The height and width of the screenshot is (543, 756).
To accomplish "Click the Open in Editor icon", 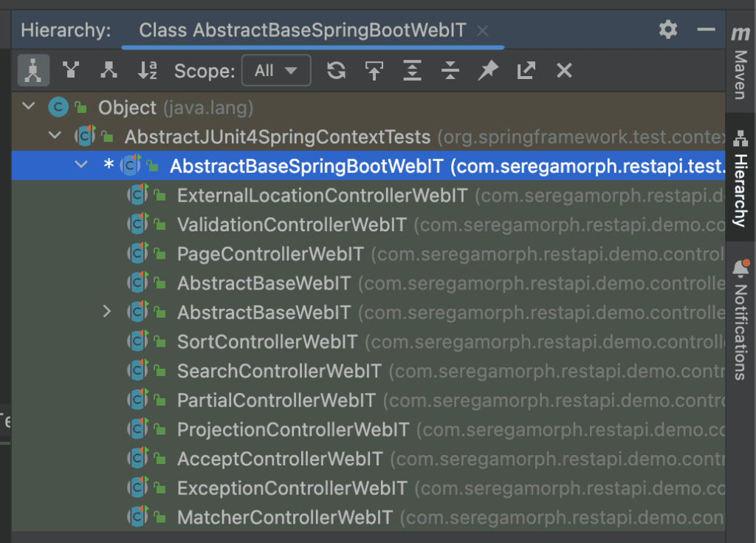I will 526,70.
